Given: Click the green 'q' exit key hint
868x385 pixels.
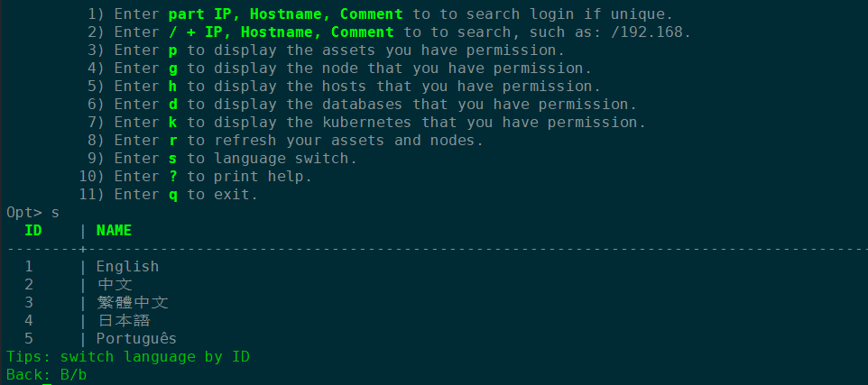Looking at the screenshot, I should pyautogui.click(x=173, y=196).
